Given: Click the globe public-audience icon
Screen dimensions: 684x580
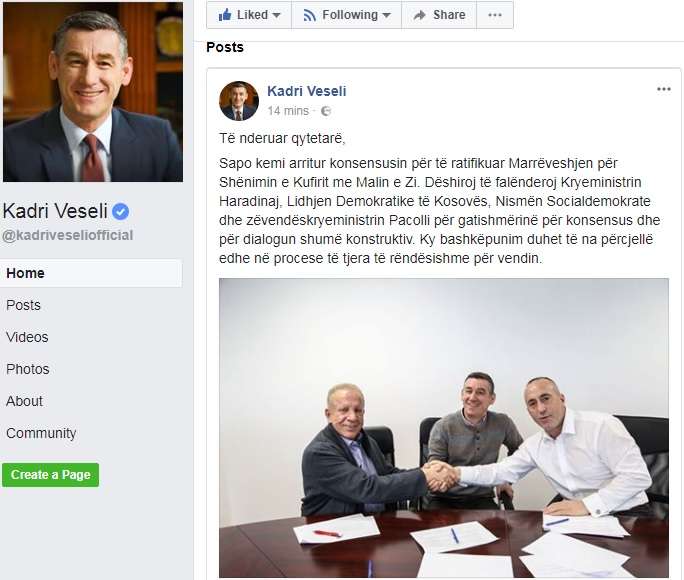Looking at the screenshot, I should click(326, 111).
